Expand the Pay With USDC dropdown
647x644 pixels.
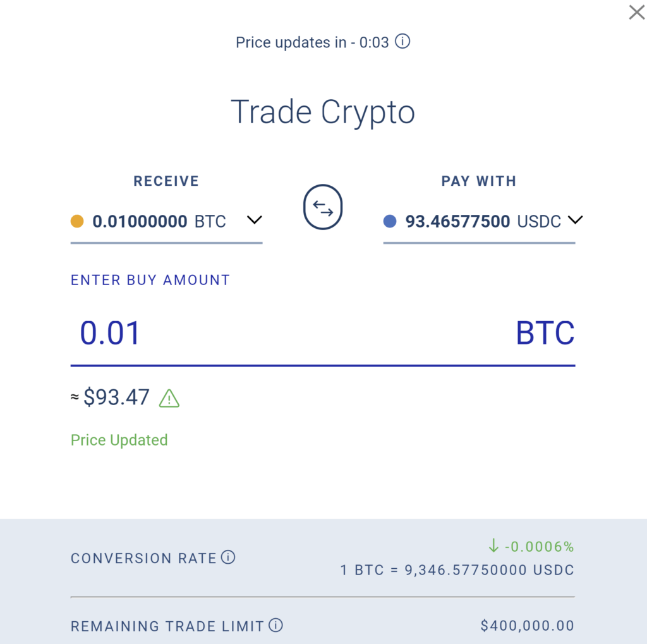[x=575, y=220]
